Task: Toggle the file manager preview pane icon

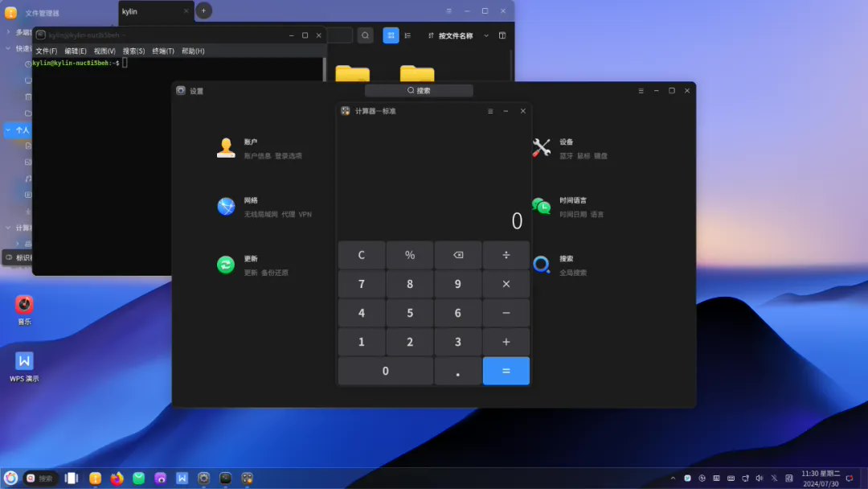Action: pyautogui.click(x=502, y=35)
